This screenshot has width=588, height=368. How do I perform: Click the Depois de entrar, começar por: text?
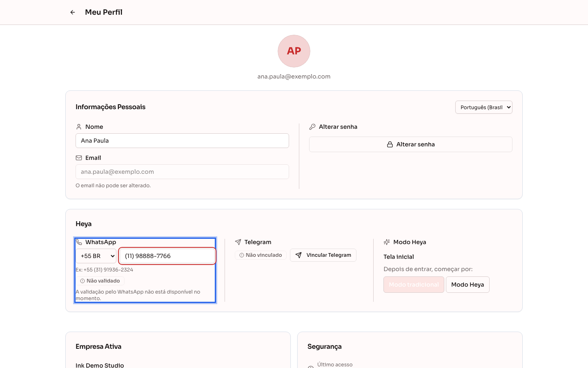(428, 269)
